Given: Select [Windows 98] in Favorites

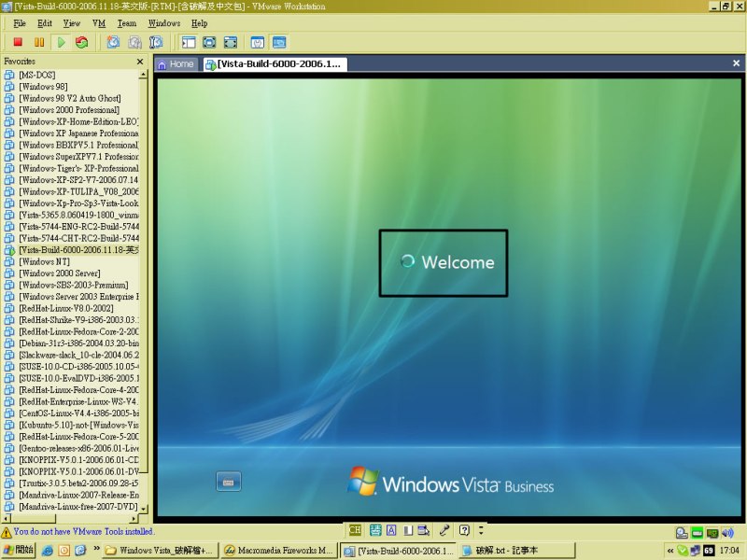Looking at the screenshot, I should pyautogui.click(x=43, y=87).
